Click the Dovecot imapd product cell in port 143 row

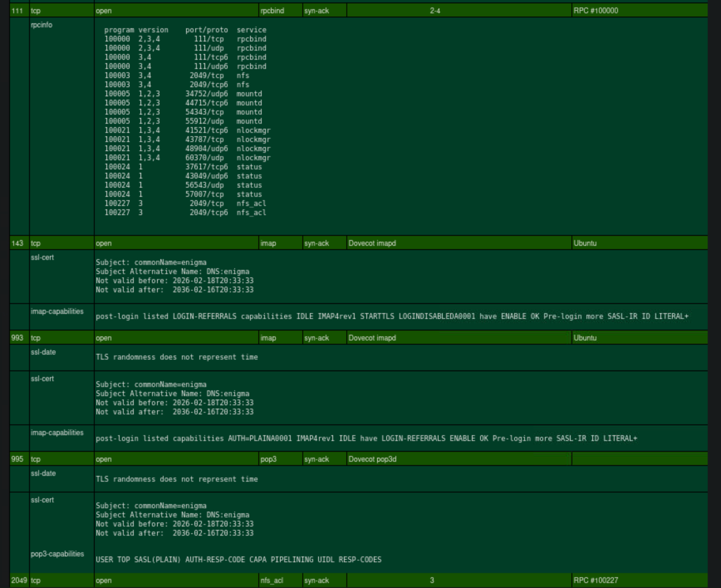459,243
